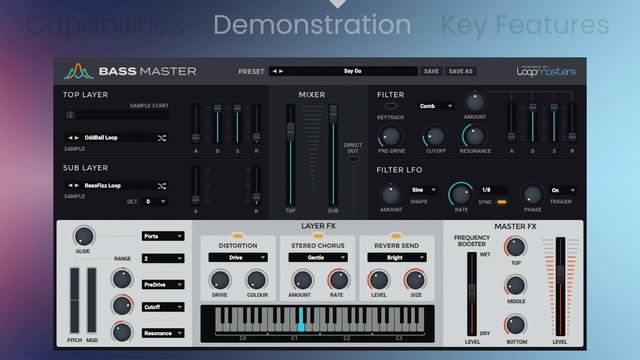Click the Master FX Middle knob
Image resolution: width=640 pixels, height=360 pixels.
tap(515, 285)
